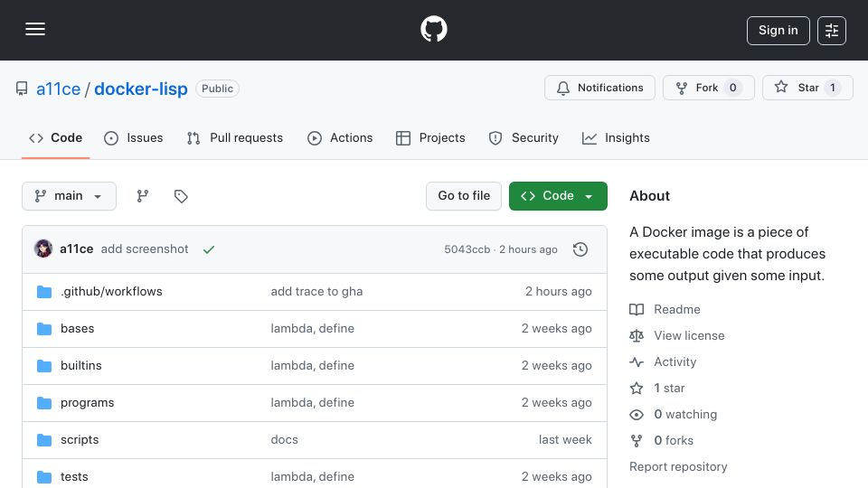Open the Issues tab
Screen dimensions: 868x488
(x=134, y=137)
